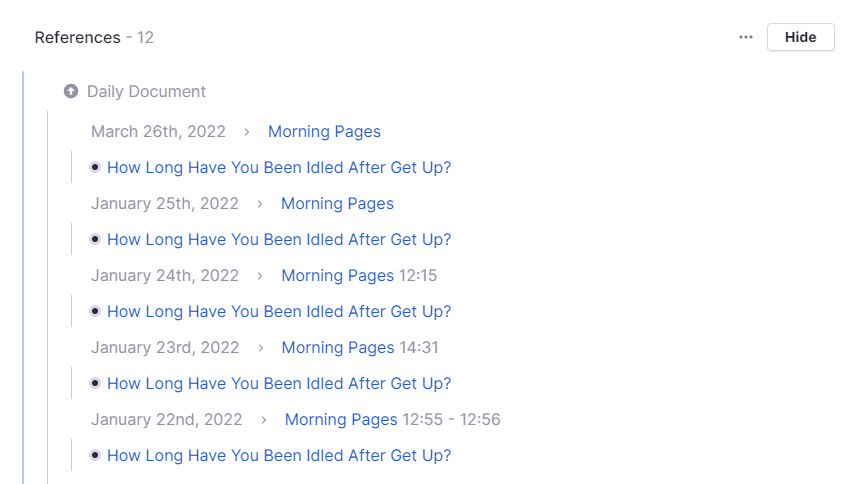This screenshot has width=851, height=484.
Task: Open Morning Pages link under January 25th
Action: click(x=337, y=203)
